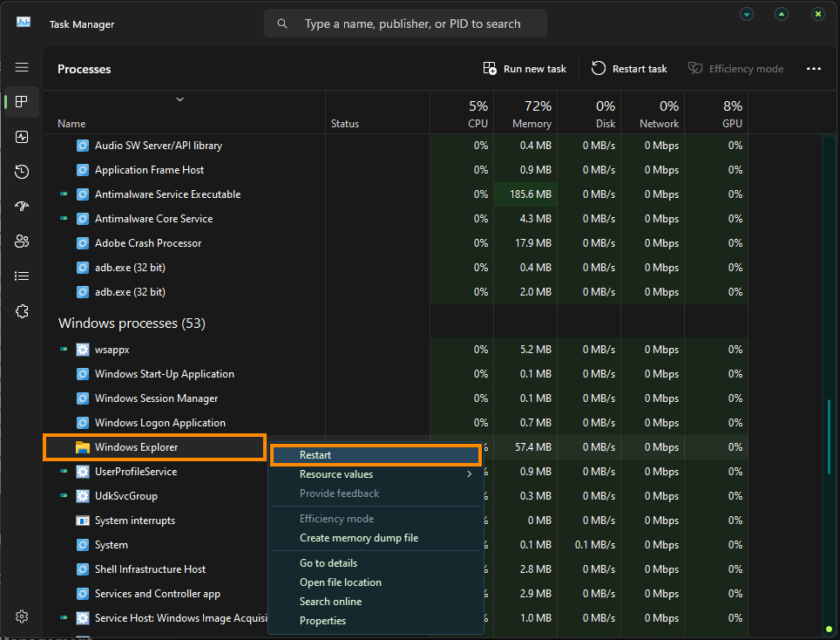840x640 pixels.
Task: Sort by the Name column header
Action: click(185, 113)
